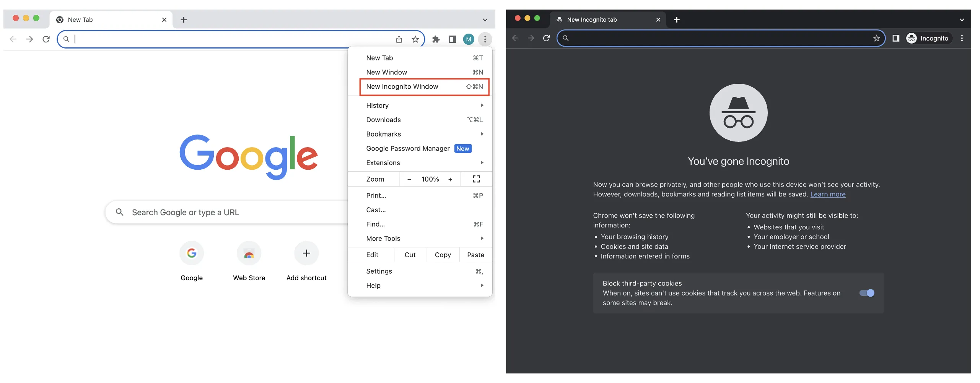
Task: Select New Incognito Window menu item
Action: (x=402, y=86)
